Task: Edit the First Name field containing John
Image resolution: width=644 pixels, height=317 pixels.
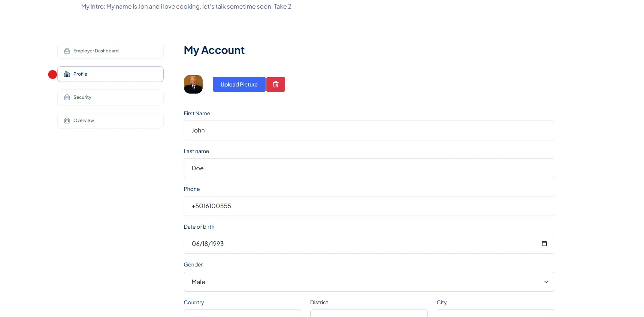Action: click(369, 130)
